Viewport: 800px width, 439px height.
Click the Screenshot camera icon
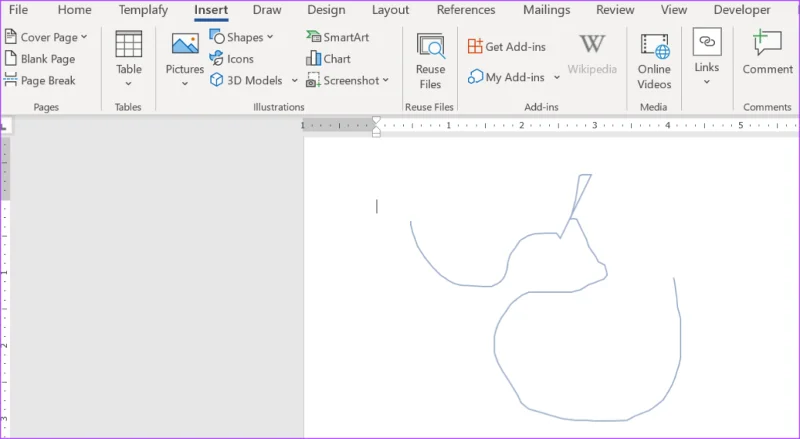313,80
